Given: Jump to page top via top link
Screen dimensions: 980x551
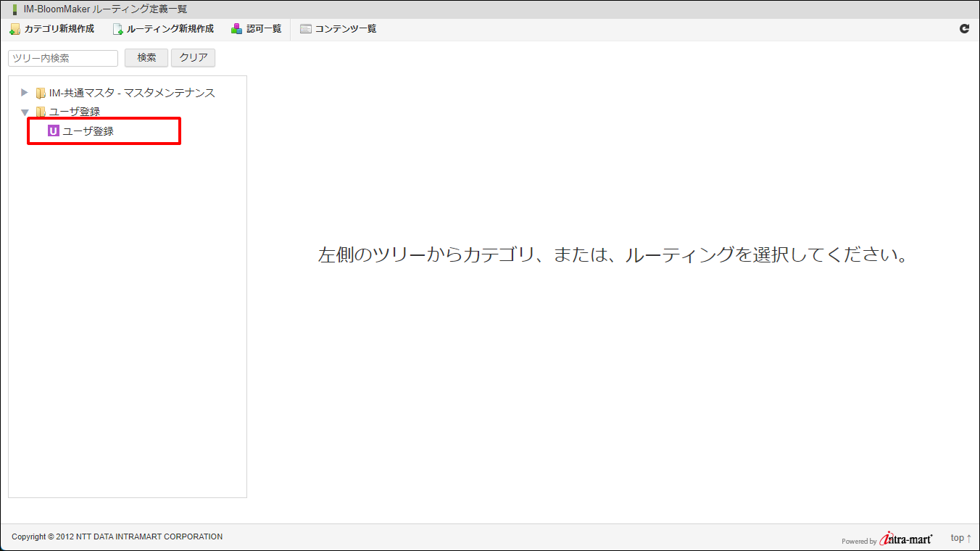Looking at the screenshot, I should [960, 538].
